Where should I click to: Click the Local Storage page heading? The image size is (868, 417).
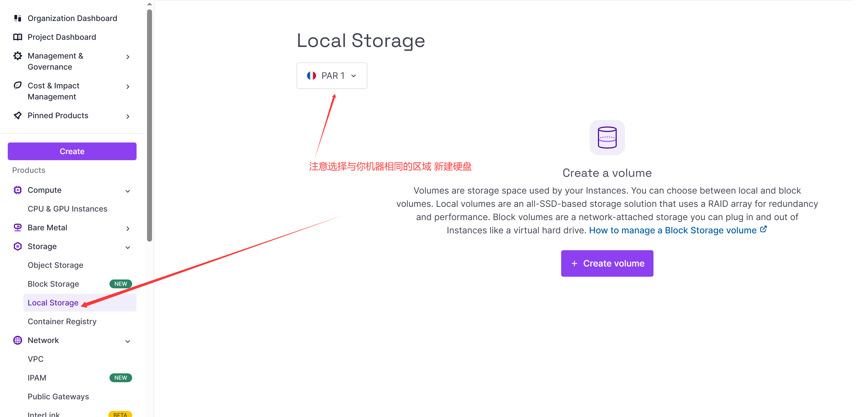pyautogui.click(x=360, y=41)
